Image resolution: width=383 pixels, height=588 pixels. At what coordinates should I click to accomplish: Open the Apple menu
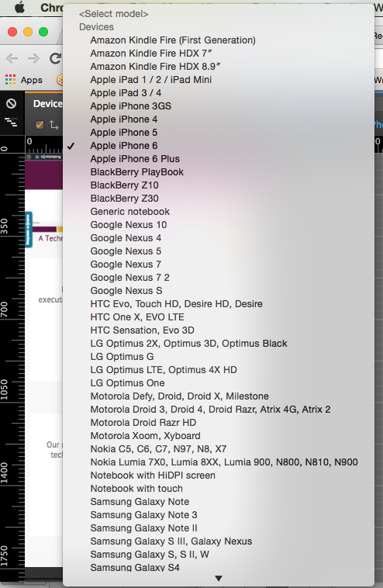[x=19, y=7]
